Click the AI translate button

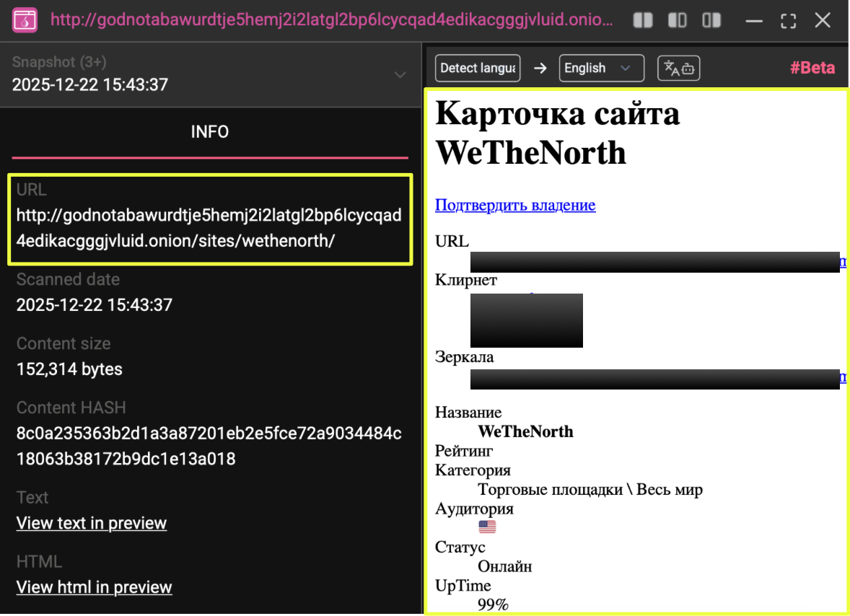pos(678,69)
